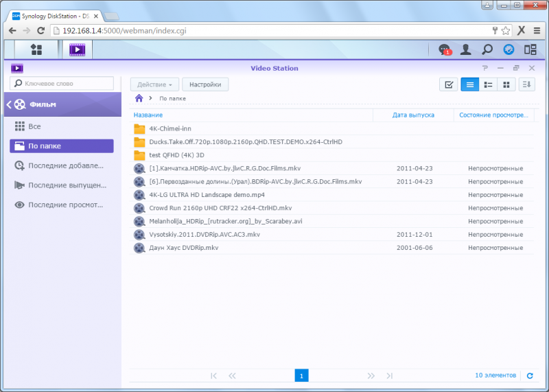Image resolution: width=549 pixels, height=392 pixels.
Task: Click film reel icon for Vysotskiy.2011 file
Action: [x=139, y=234]
